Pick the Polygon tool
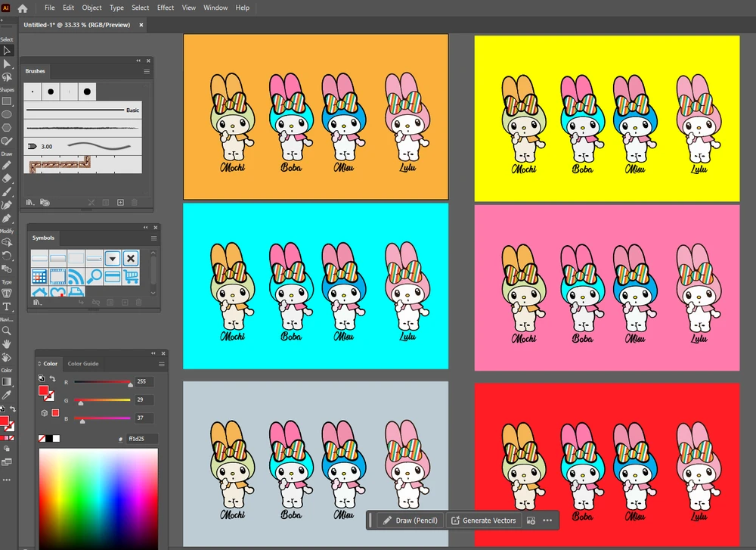 pyautogui.click(x=7, y=128)
